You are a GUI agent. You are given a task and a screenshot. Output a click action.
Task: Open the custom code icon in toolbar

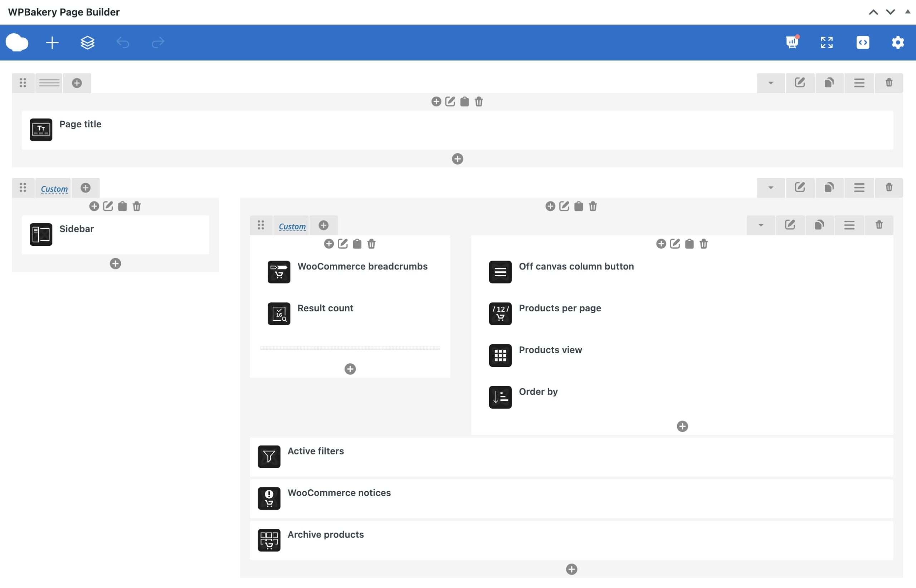click(863, 42)
